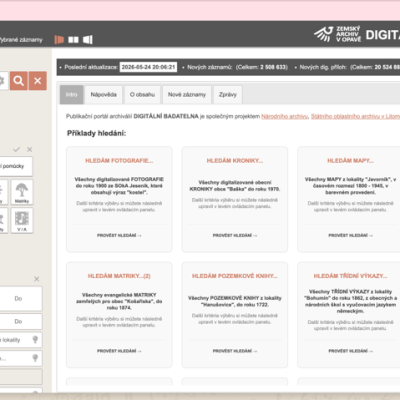
Task: Click into the lower Do date field
Action: pos(21,322)
